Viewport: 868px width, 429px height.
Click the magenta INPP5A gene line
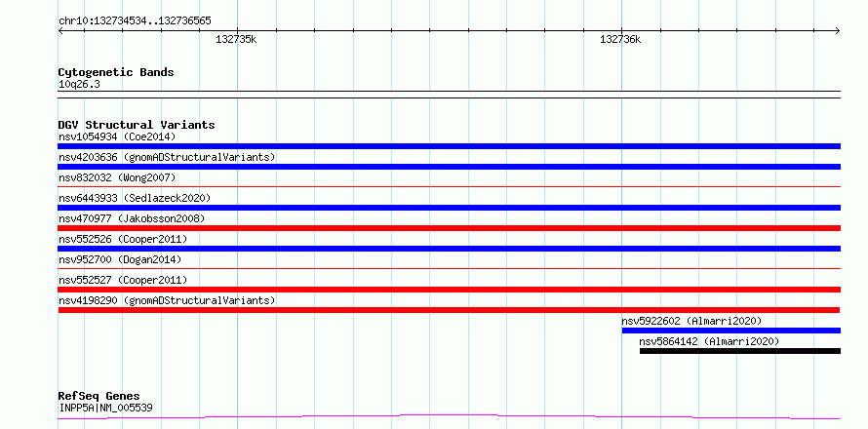tap(449, 416)
